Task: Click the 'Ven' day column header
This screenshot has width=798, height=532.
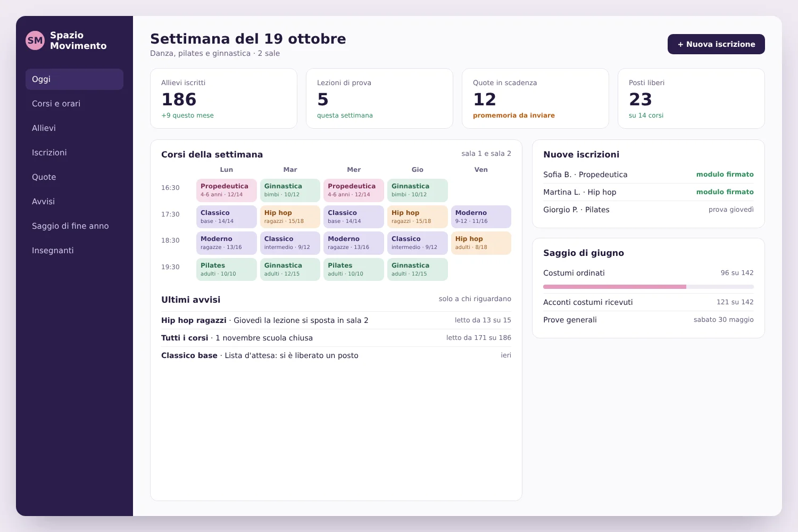Action: coord(481,170)
